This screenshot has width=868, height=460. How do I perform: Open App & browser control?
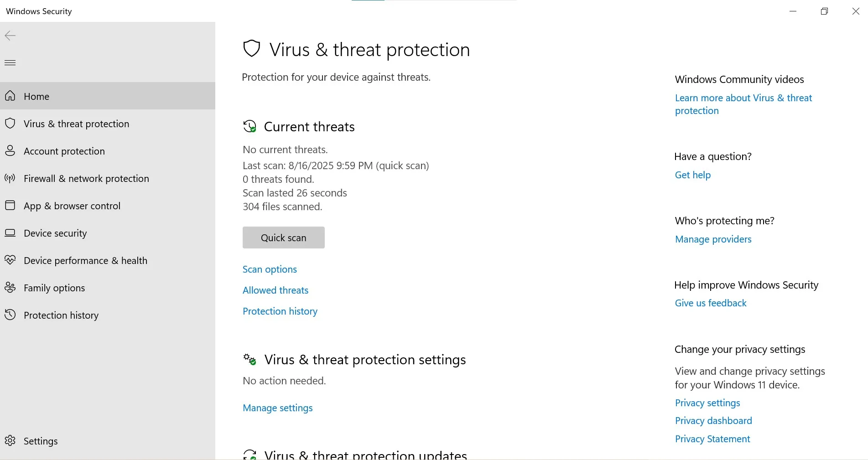(x=72, y=206)
